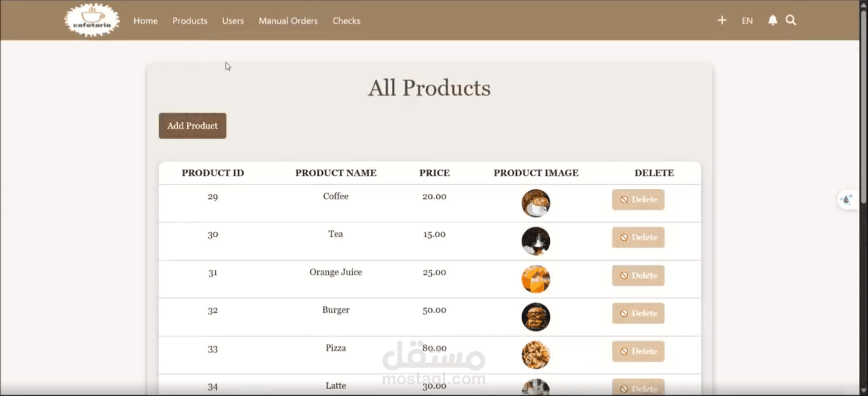Click the Burger name cell

(x=336, y=310)
